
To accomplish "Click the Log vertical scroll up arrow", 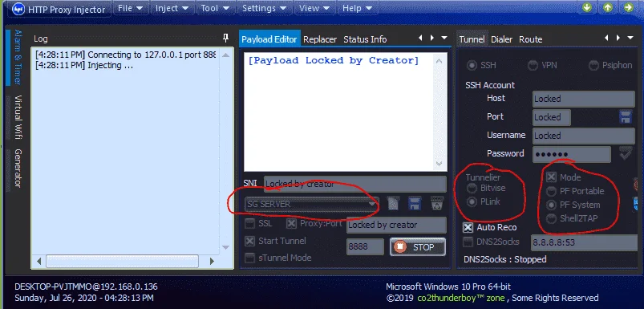I will [x=225, y=55].
